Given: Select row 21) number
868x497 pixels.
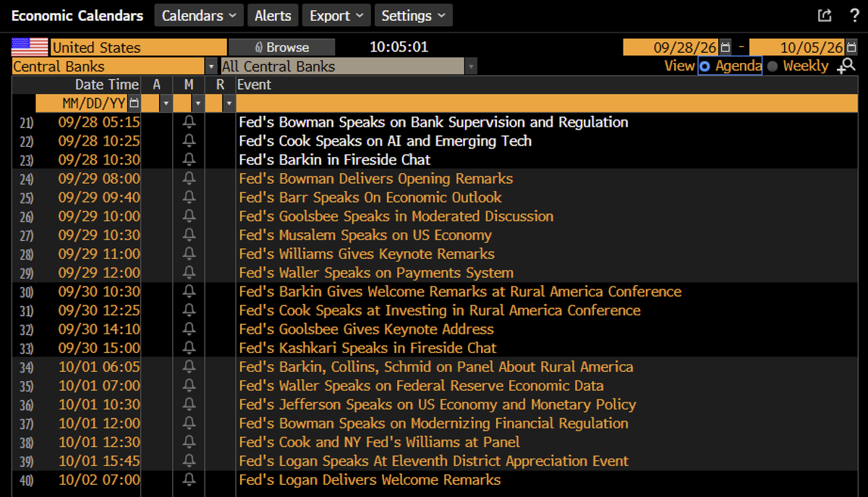Looking at the screenshot, I should point(27,123).
